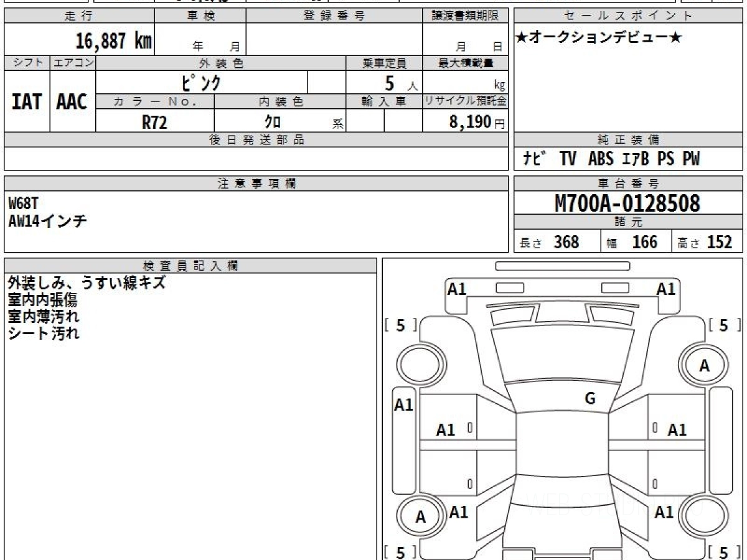Image resolution: width=747 pixels, height=560 pixels.
Task: Click the [5] tire rating at upper left
Action: pos(400,325)
